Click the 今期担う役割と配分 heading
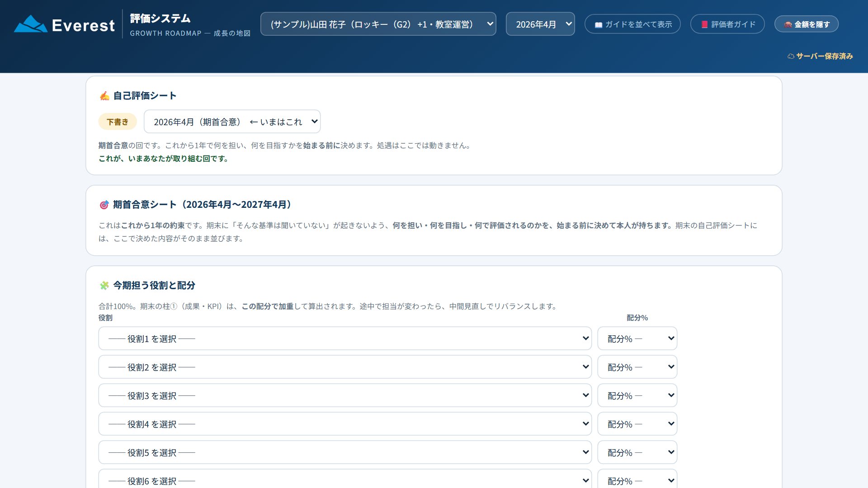868x488 pixels. [x=154, y=286]
